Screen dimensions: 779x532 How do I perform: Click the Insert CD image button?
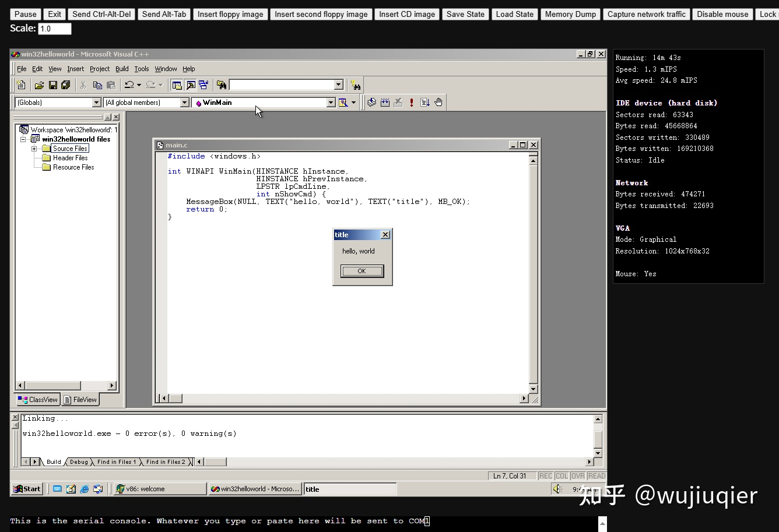click(x=407, y=14)
